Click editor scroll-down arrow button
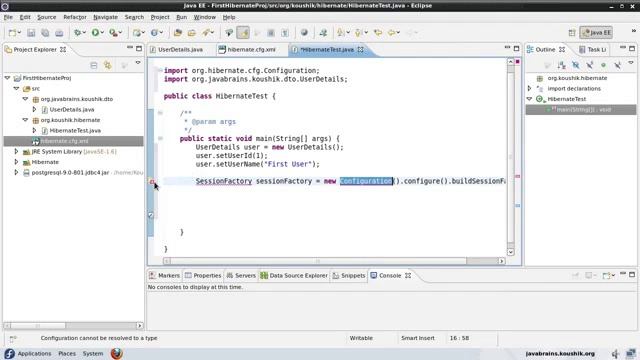Screen dimensions: 640x360 tap(511, 252)
